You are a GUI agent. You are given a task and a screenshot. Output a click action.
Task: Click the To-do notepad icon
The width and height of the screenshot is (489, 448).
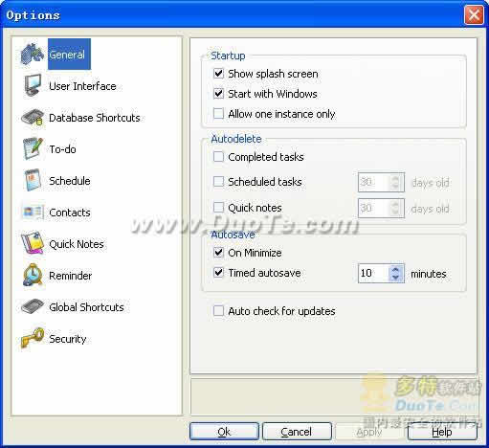[x=33, y=148]
